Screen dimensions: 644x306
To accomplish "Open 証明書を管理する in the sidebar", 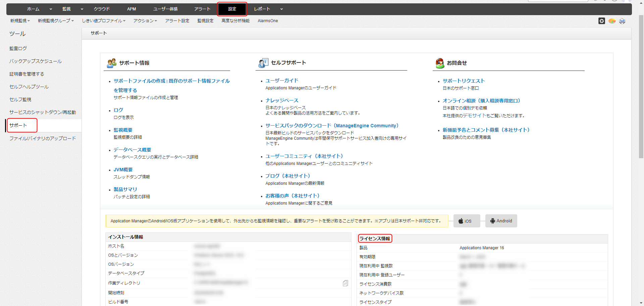I will tap(27, 74).
